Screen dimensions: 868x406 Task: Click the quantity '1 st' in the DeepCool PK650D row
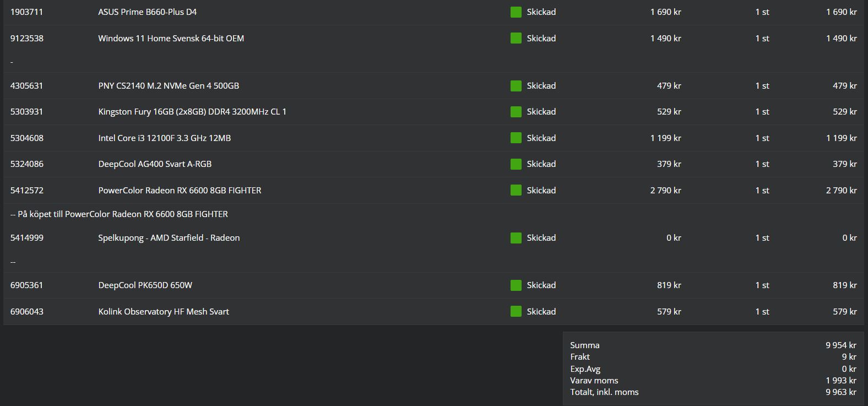point(762,285)
